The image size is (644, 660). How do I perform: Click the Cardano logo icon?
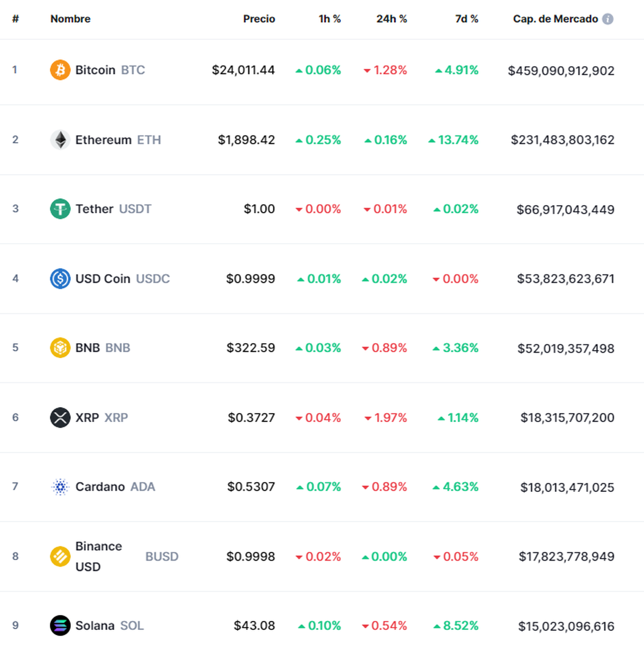60,487
